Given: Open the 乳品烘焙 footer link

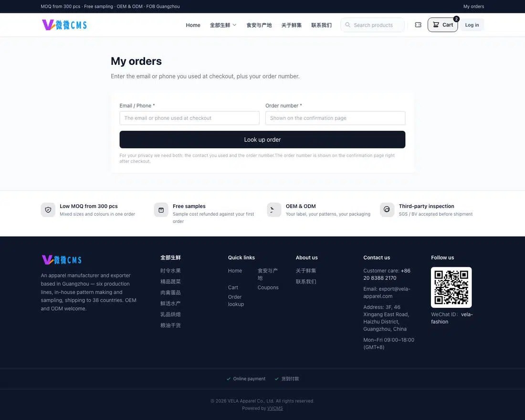Looking at the screenshot, I should click(170, 315).
